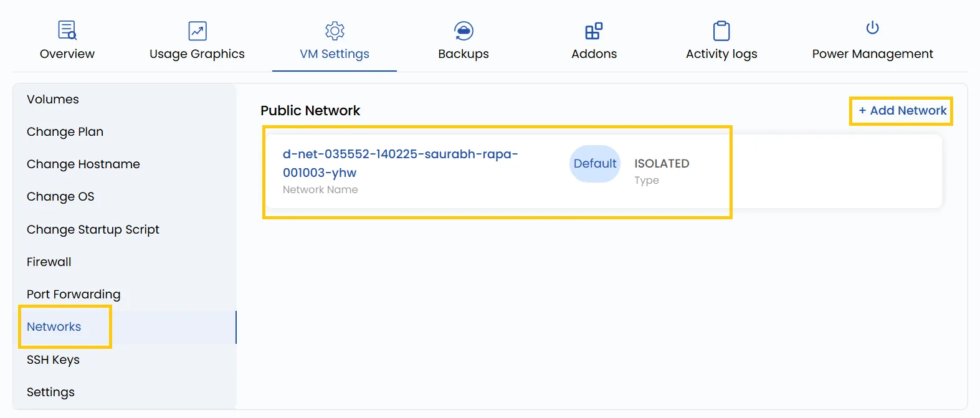Click the Public Network heading
980x418 pixels.
pos(310,111)
